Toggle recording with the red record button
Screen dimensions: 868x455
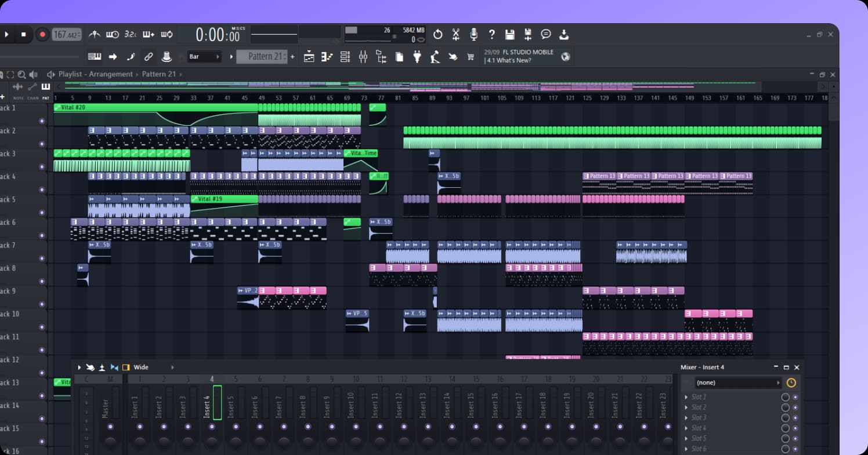(x=42, y=34)
